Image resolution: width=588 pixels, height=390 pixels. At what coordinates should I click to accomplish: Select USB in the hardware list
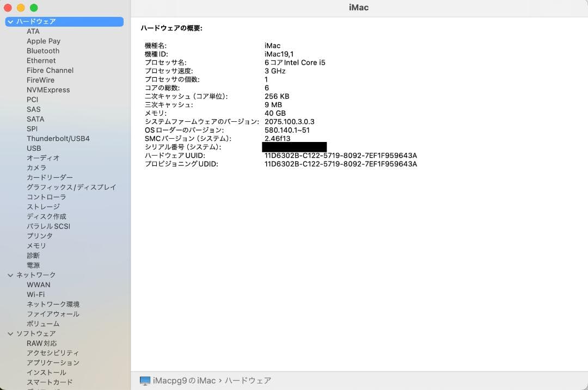[33, 148]
